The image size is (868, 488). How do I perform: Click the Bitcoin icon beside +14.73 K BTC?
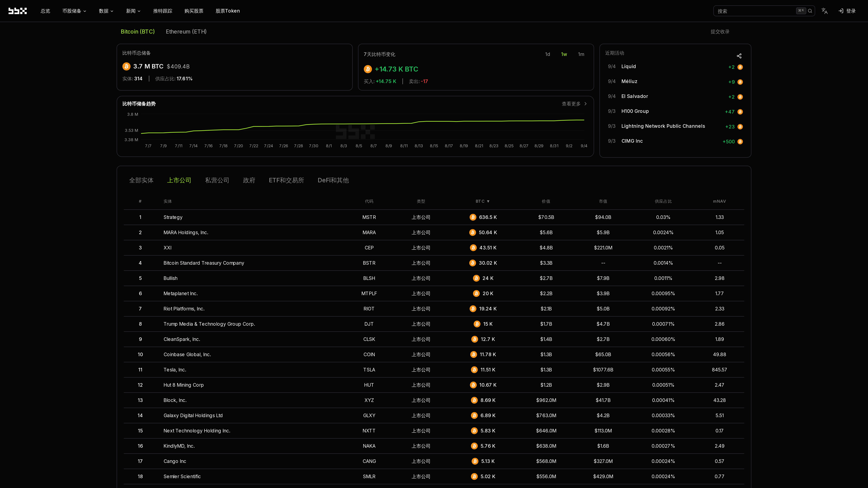point(368,69)
